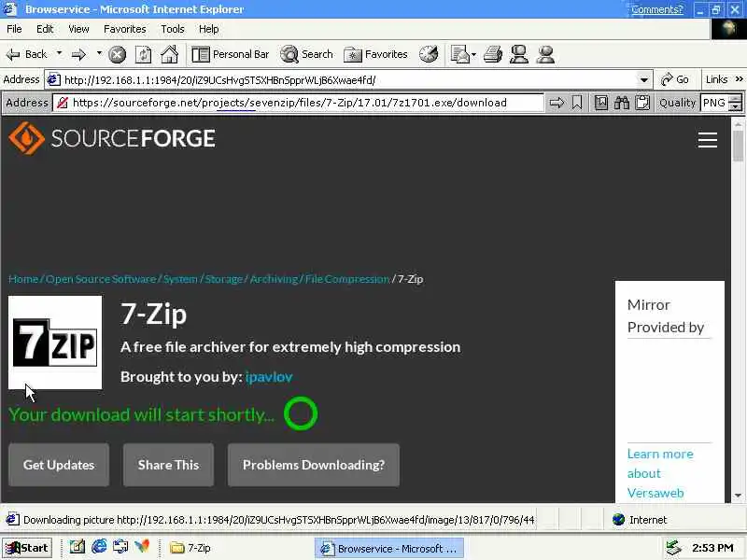Click the Go button

coord(674,79)
